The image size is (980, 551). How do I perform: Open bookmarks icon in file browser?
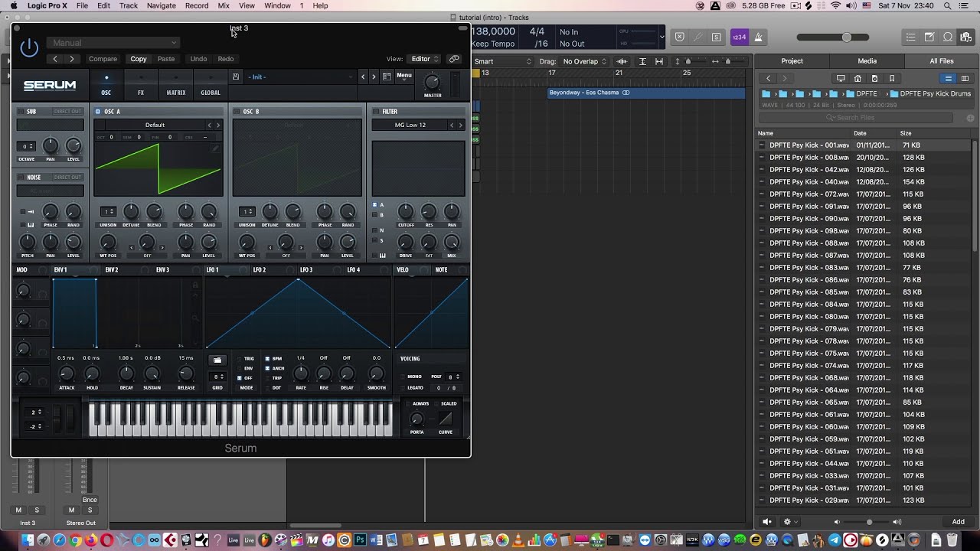[892, 78]
